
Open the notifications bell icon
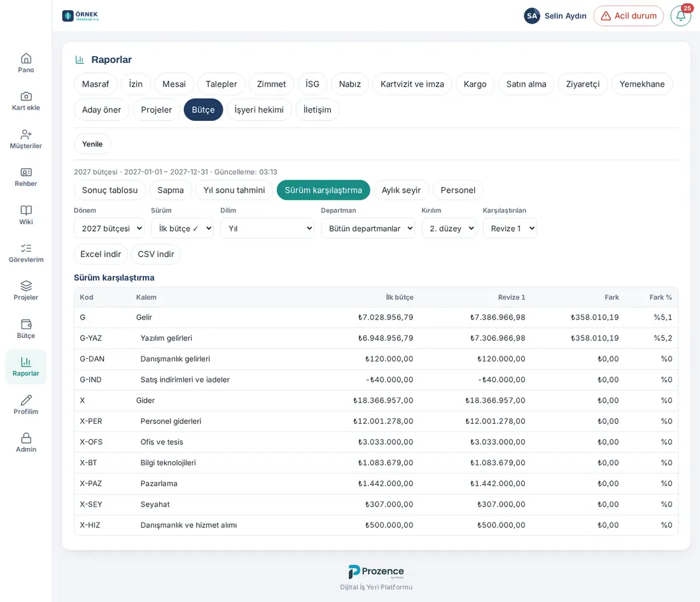(x=681, y=16)
